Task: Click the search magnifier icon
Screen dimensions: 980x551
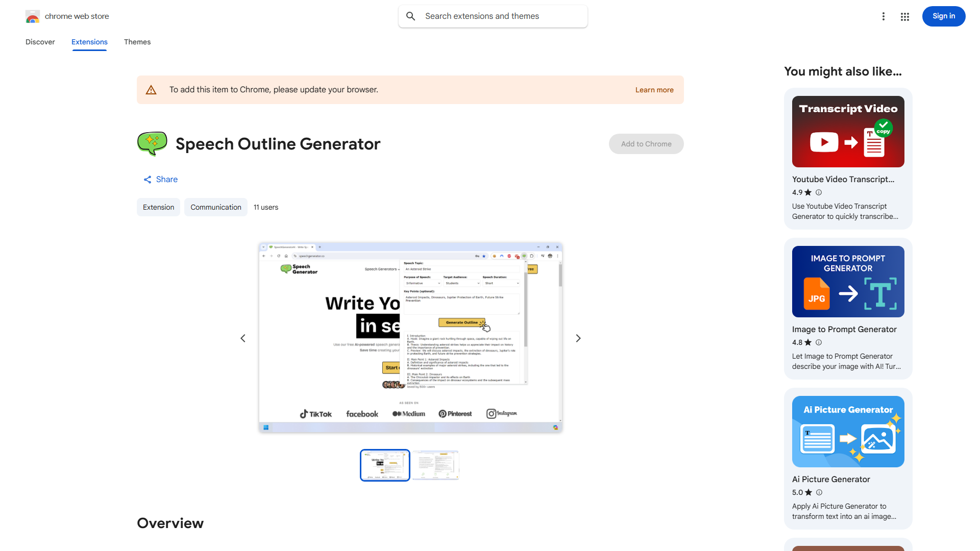Action: [411, 16]
